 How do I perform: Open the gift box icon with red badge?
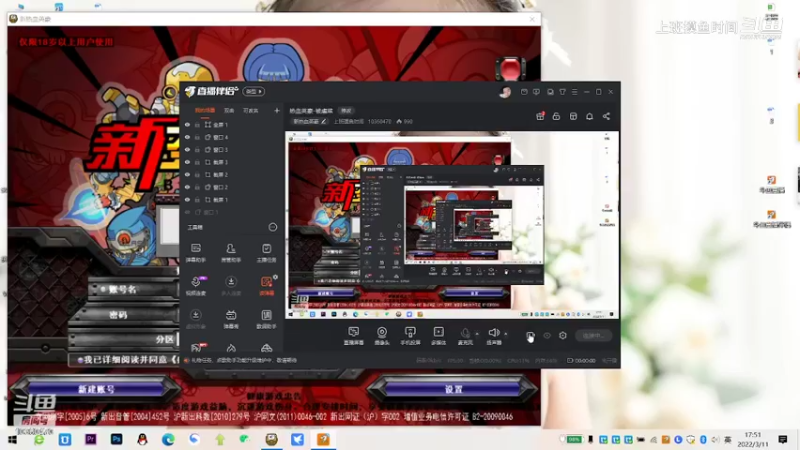(x=540, y=116)
